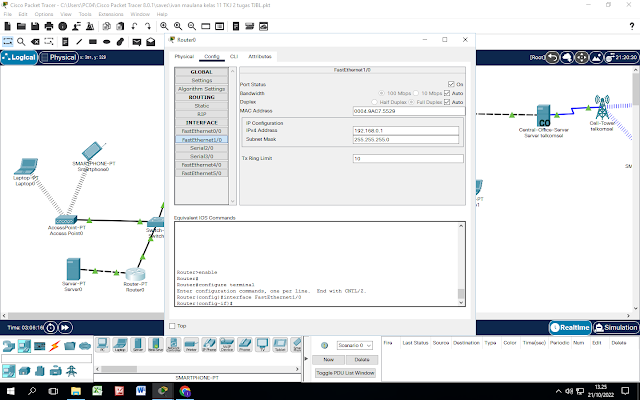Click New scenario button
Screen dimensions: 640x400
pos(329,360)
